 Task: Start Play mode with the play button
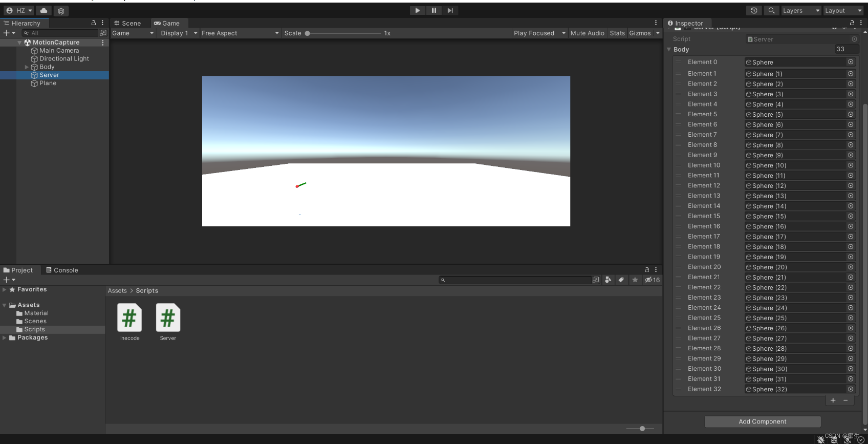click(x=417, y=10)
